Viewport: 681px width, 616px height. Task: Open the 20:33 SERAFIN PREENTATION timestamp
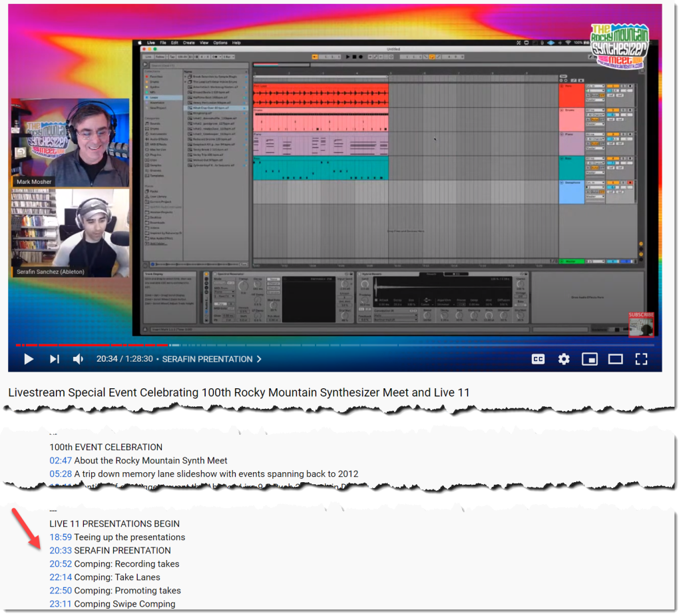pos(60,550)
